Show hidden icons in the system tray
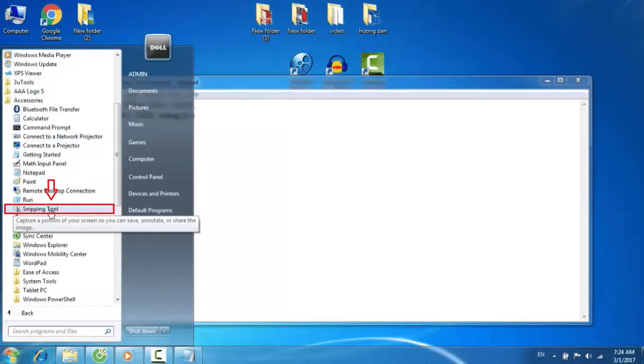This screenshot has height=364, width=644. click(x=554, y=356)
